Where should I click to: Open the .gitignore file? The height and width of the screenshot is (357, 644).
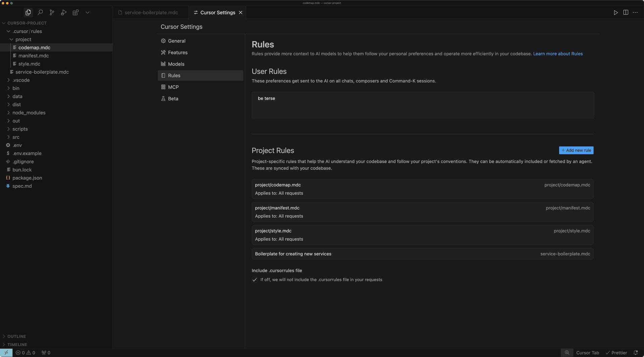tap(56, 162)
